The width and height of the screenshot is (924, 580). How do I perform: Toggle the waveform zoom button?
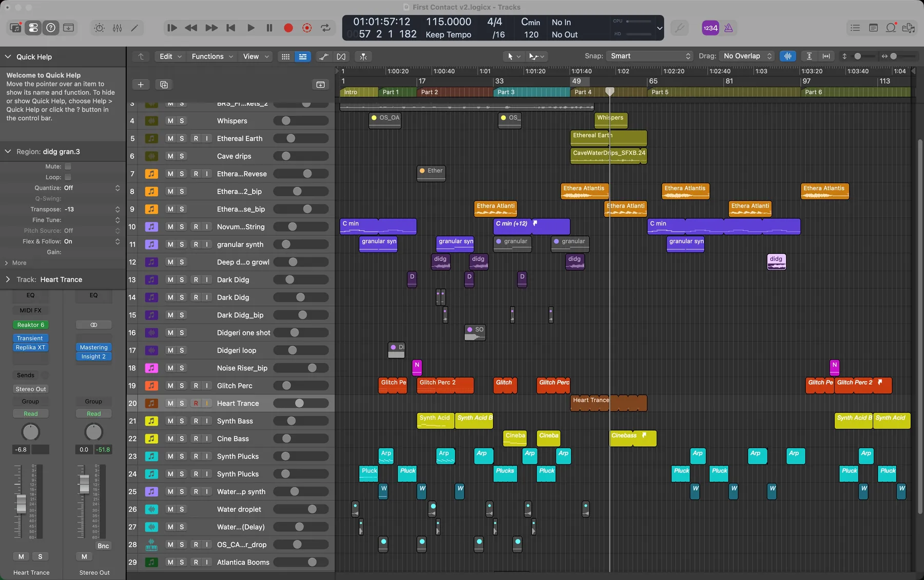click(x=787, y=56)
